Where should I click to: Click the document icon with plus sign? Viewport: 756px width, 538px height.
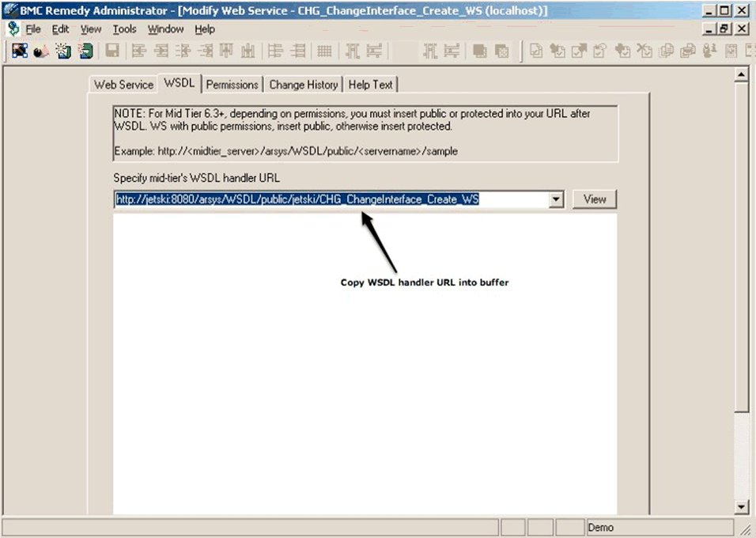pyautogui.click(x=622, y=51)
